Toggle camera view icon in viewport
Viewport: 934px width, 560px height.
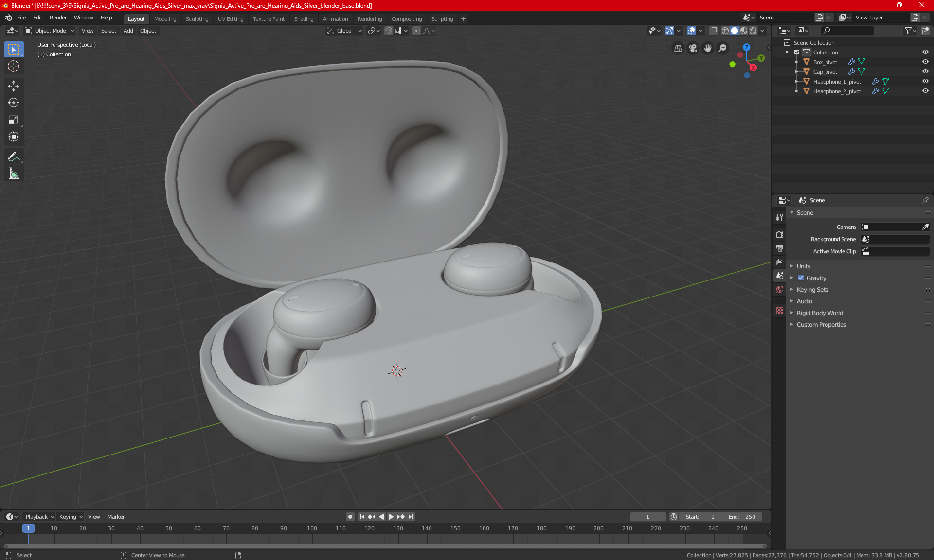pos(693,48)
